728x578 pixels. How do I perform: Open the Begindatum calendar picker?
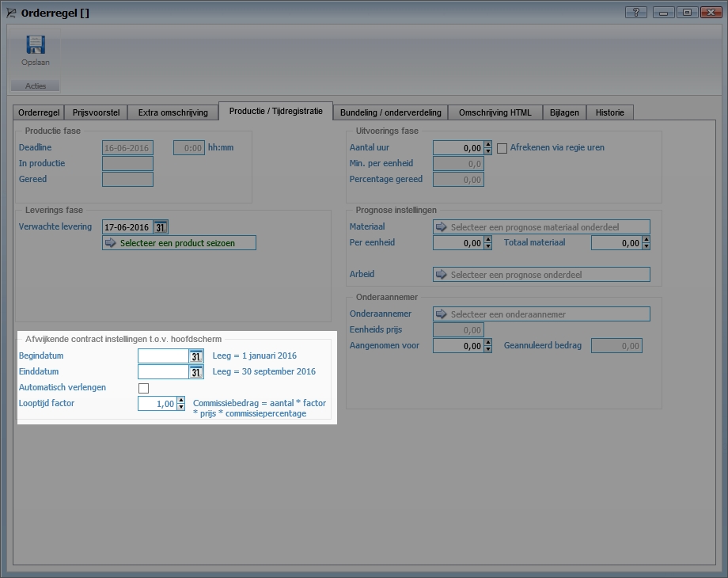(196, 356)
